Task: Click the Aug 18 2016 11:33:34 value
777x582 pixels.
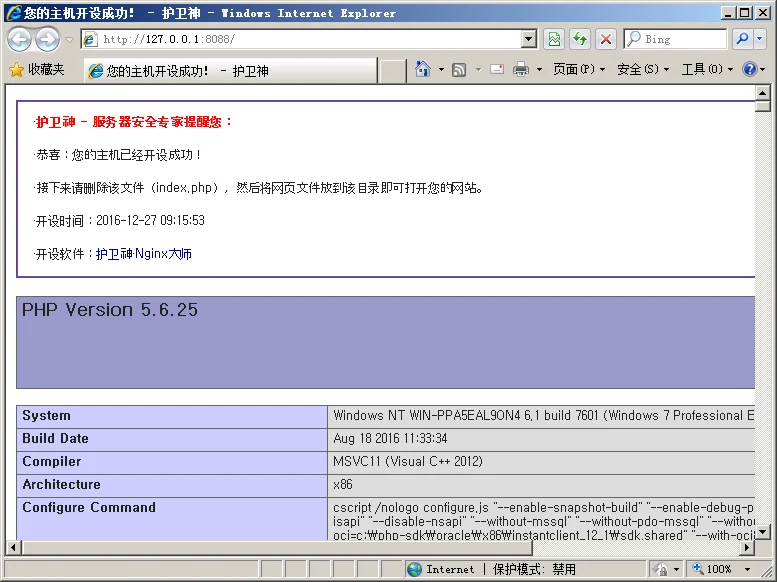Action: coord(390,439)
